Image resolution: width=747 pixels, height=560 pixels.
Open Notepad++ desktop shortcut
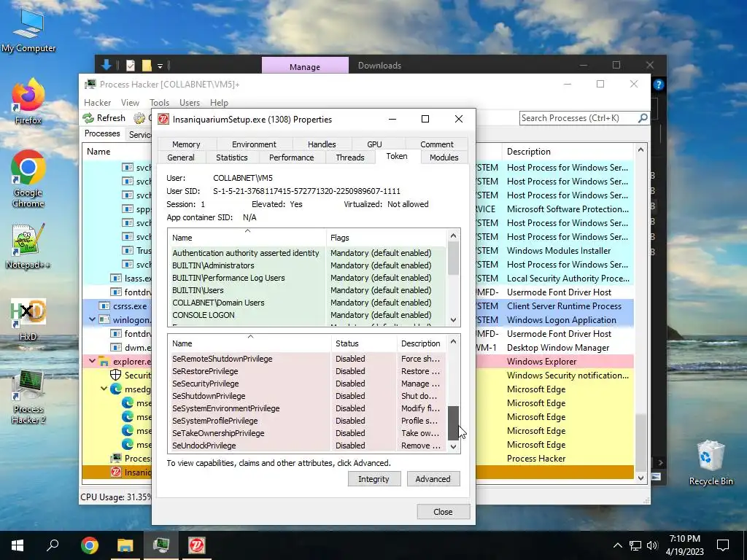pos(28,246)
